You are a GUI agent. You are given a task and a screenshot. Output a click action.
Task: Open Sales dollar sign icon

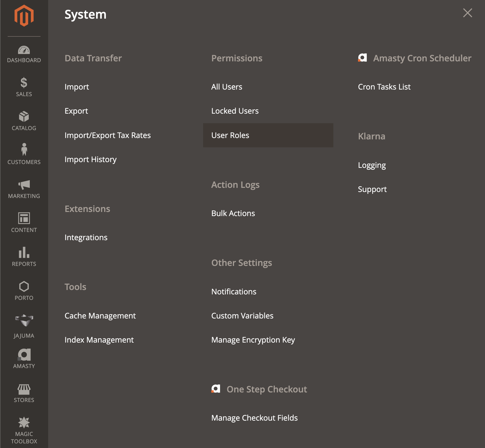click(24, 83)
